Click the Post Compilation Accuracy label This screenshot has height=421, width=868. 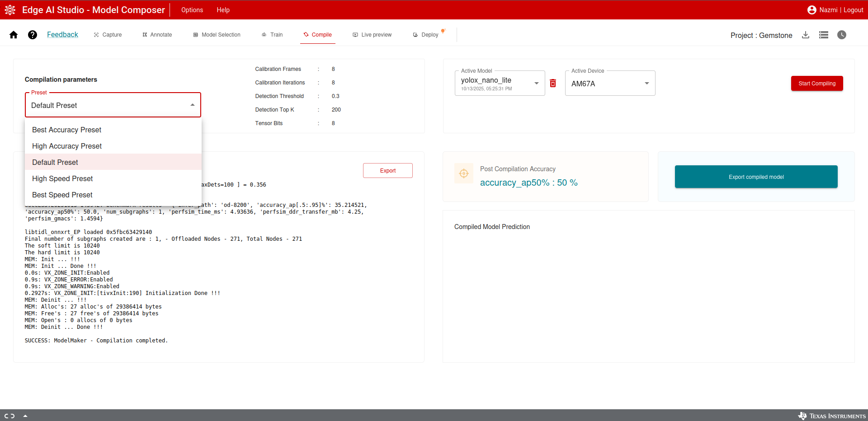pos(518,169)
